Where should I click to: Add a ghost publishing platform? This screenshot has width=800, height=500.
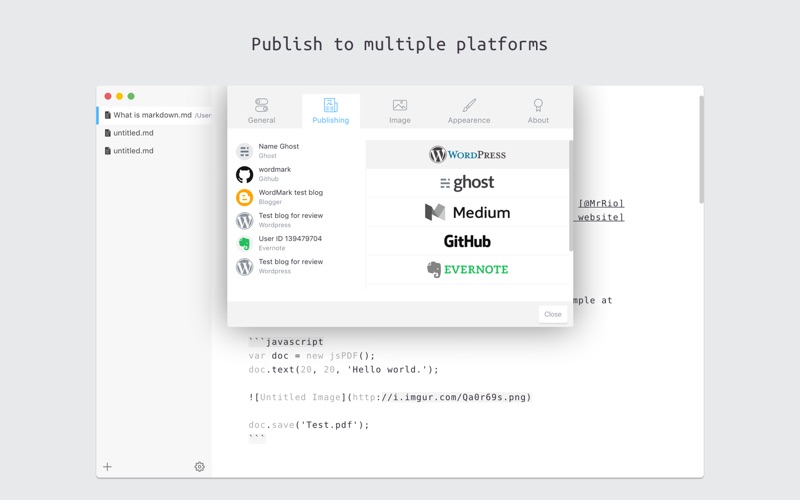point(467,183)
